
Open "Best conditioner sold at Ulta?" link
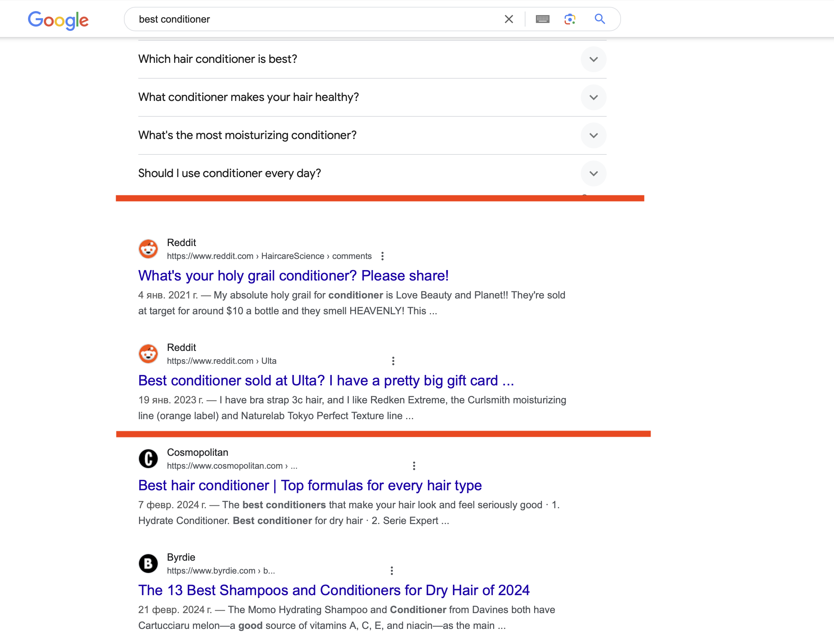click(326, 380)
